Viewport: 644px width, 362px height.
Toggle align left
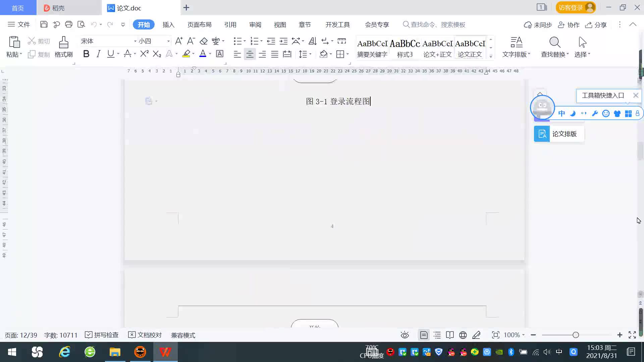point(237,54)
